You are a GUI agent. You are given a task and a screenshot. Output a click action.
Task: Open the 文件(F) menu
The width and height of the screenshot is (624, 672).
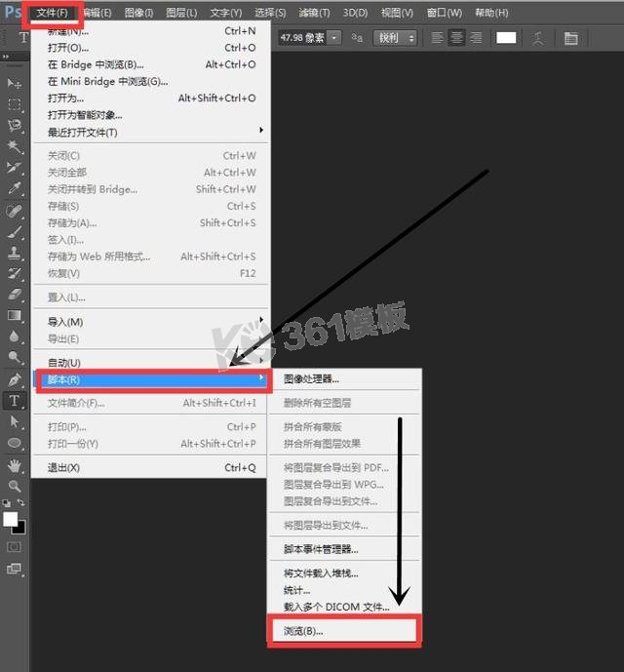coord(52,13)
